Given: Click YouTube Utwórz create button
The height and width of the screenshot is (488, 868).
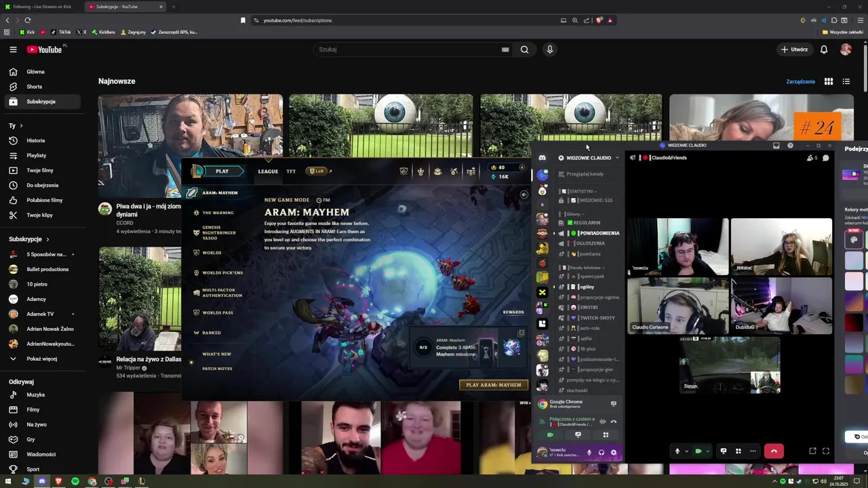Looking at the screenshot, I should tap(793, 49).
